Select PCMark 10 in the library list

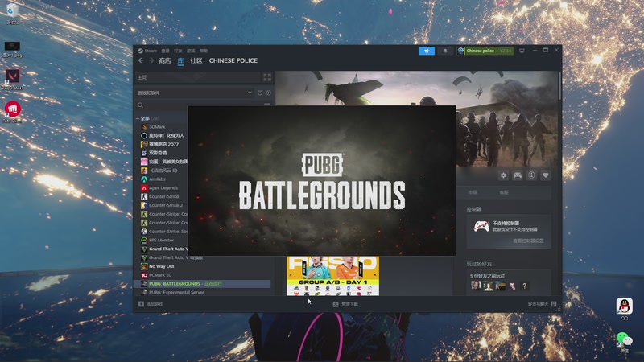159,275
